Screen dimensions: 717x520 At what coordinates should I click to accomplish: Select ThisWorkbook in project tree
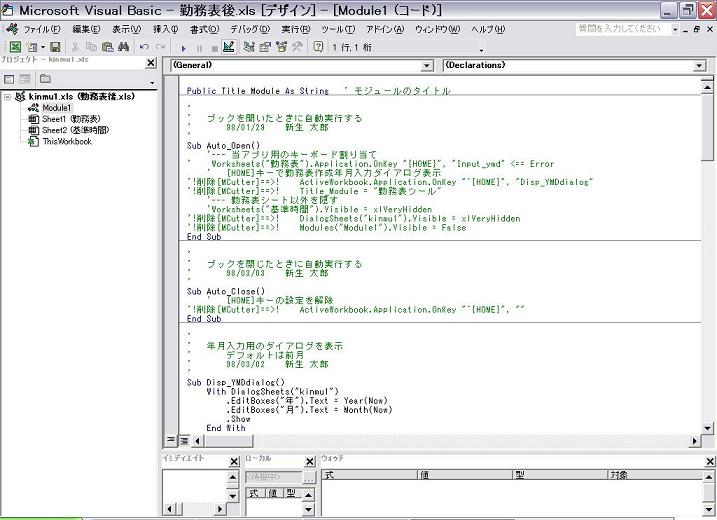[x=67, y=141]
